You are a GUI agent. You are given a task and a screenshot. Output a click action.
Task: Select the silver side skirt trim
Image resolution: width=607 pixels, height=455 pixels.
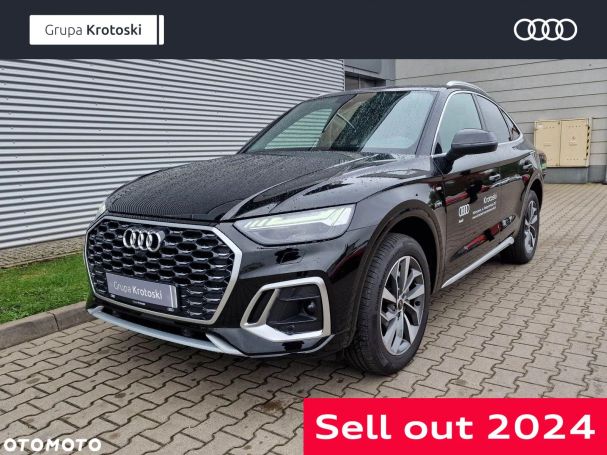[478, 262]
